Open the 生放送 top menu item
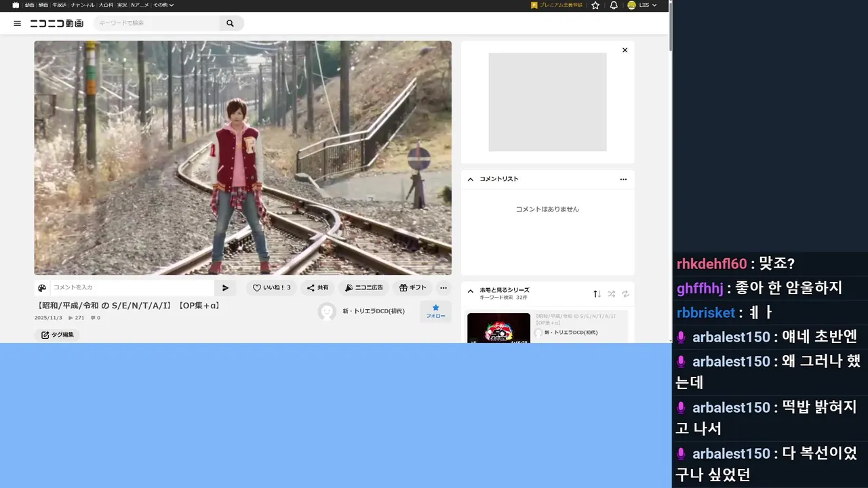The image size is (868, 488). (x=60, y=5)
